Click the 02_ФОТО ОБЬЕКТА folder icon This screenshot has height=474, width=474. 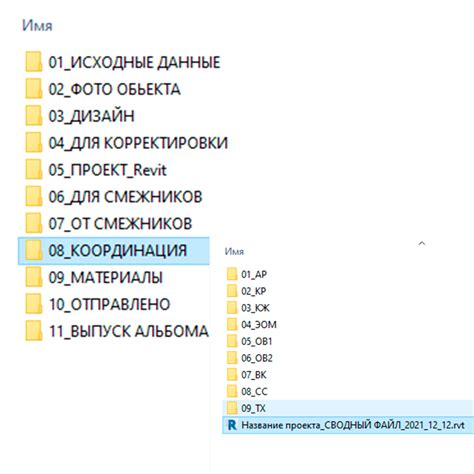(x=34, y=89)
